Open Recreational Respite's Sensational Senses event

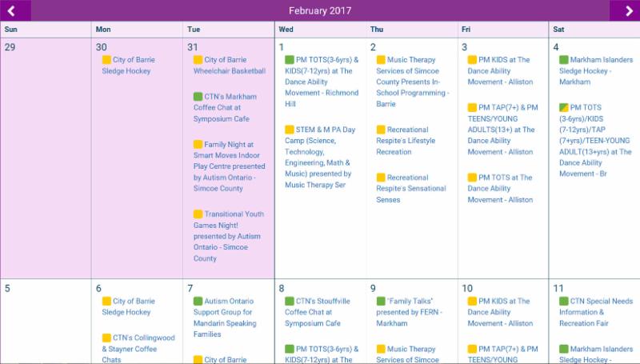tap(410, 189)
